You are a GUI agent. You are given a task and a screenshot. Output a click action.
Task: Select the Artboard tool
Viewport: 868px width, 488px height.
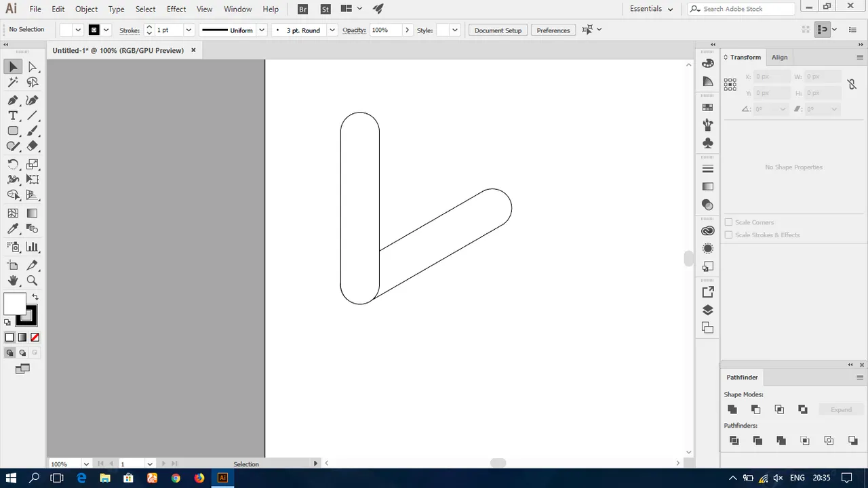(13, 265)
